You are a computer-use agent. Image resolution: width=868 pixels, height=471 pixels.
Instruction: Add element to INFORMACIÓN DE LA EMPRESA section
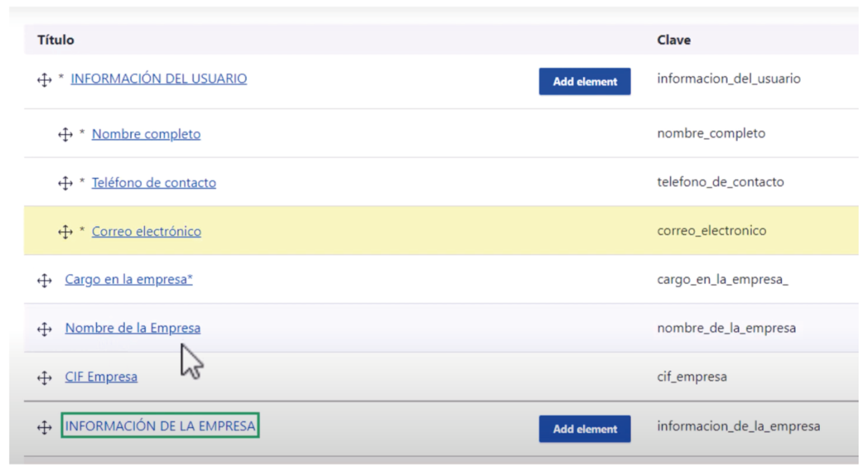(584, 429)
